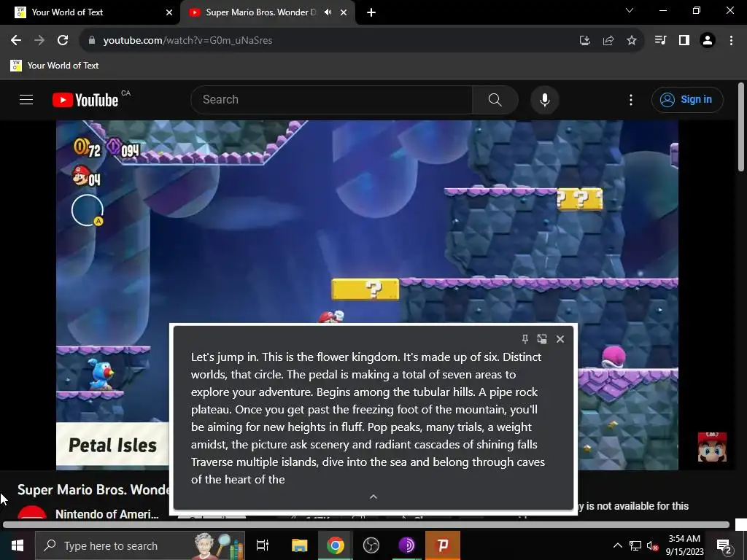The image size is (747, 560).
Task: Click the Mario face channel watermark
Action: coord(712,447)
